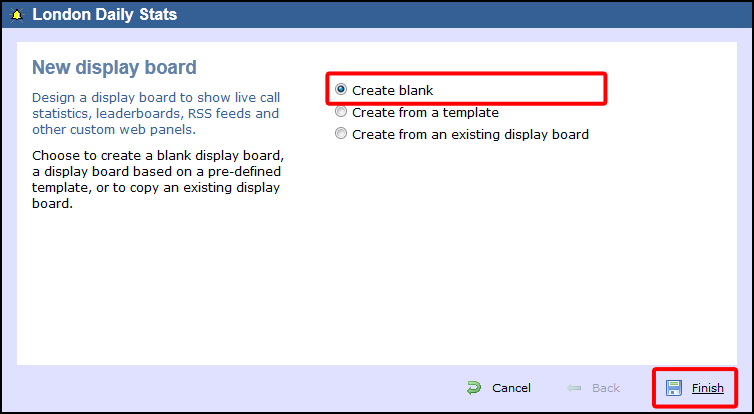
Task: Select the Create blank radio button
Action: (342, 91)
